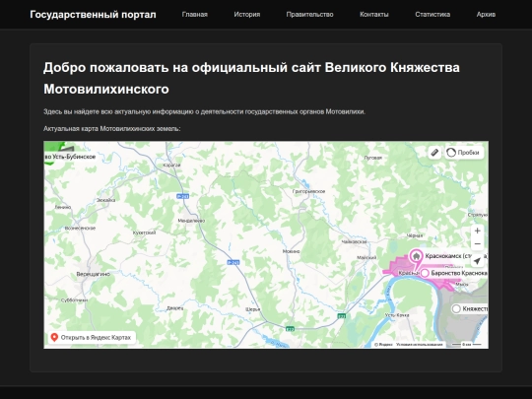
Task: Click the Вознесенское label on map
Action: click(x=80, y=229)
